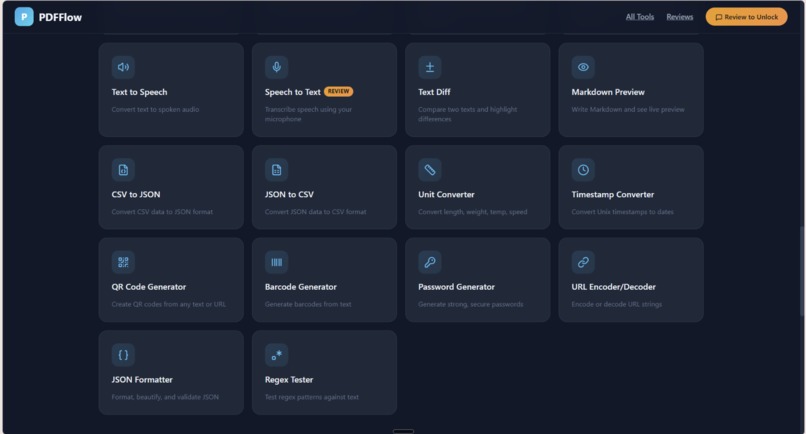
Task: Click 'Test regex patterns against text'
Action: click(x=312, y=397)
